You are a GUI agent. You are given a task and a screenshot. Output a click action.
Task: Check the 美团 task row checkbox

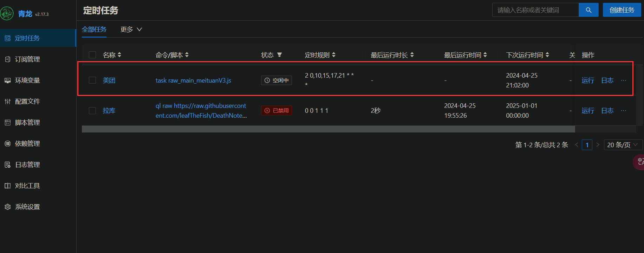coord(92,80)
